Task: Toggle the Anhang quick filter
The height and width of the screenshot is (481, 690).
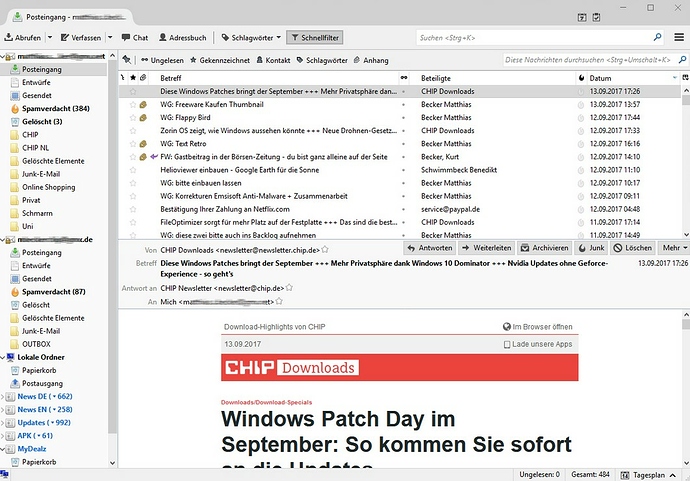Action: click(x=371, y=60)
